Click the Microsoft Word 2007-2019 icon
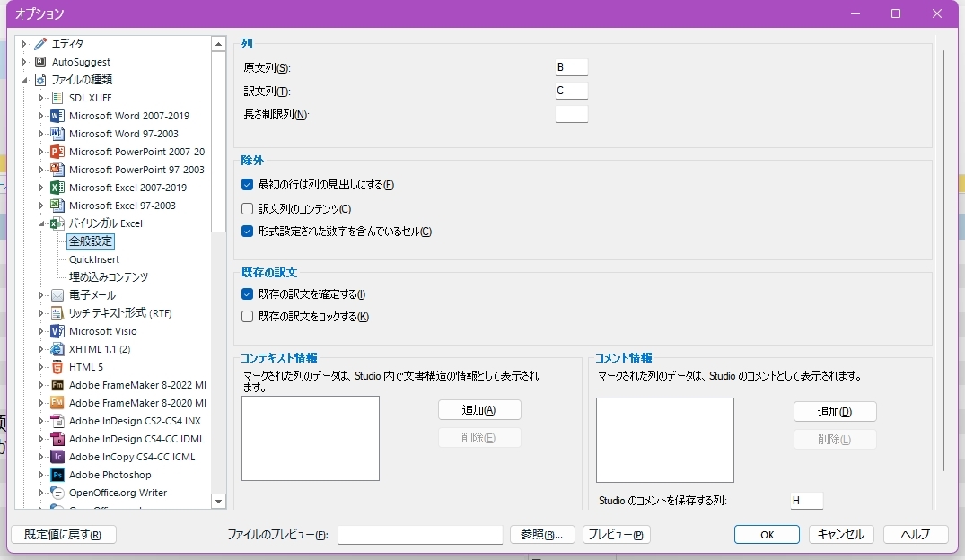The image size is (965, 560). 57,116
